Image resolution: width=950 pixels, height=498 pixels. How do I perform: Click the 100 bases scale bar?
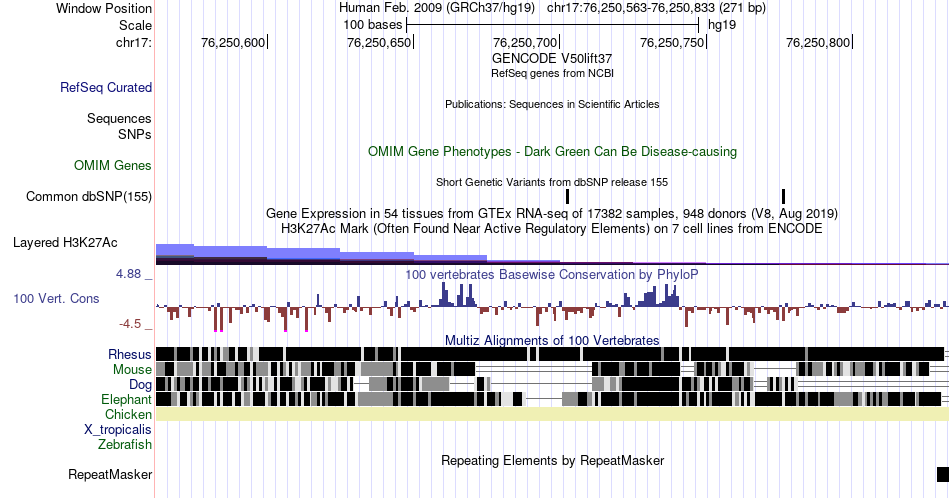[x=553, y=25]
